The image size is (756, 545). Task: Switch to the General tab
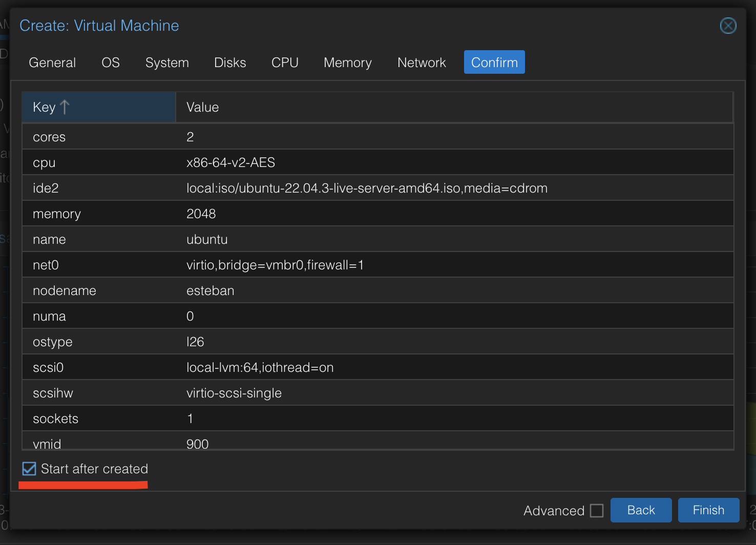[52, 62]
